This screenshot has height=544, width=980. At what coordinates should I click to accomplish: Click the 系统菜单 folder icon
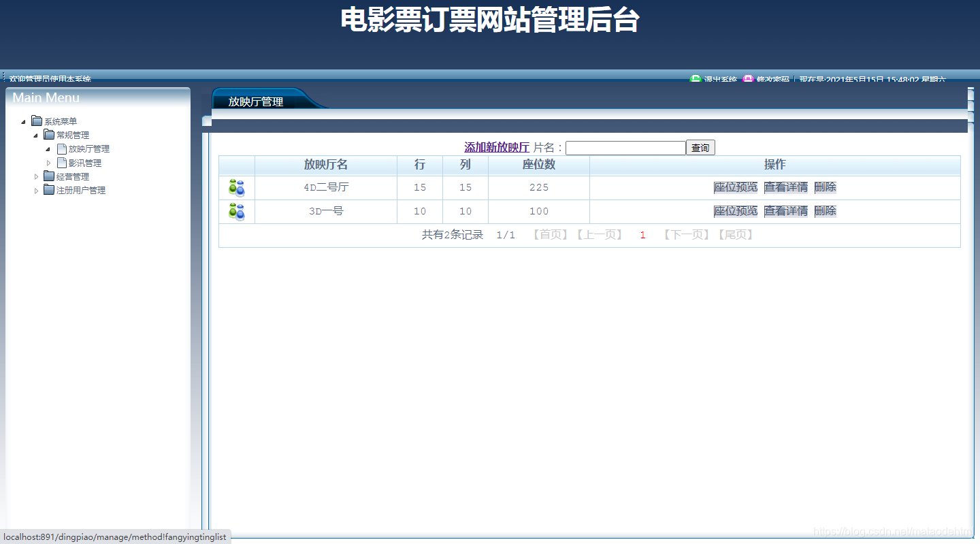coord(37,121)
